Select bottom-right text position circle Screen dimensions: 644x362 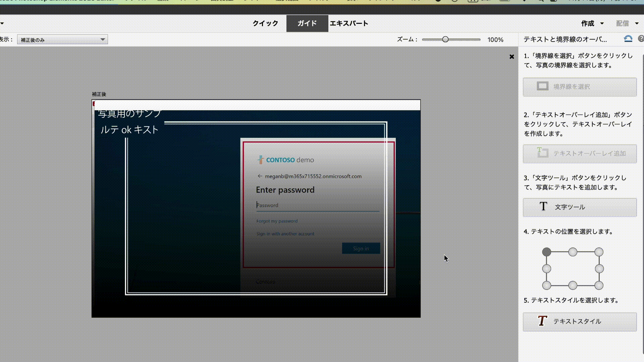pyautogui.click(x=599, y=286)
